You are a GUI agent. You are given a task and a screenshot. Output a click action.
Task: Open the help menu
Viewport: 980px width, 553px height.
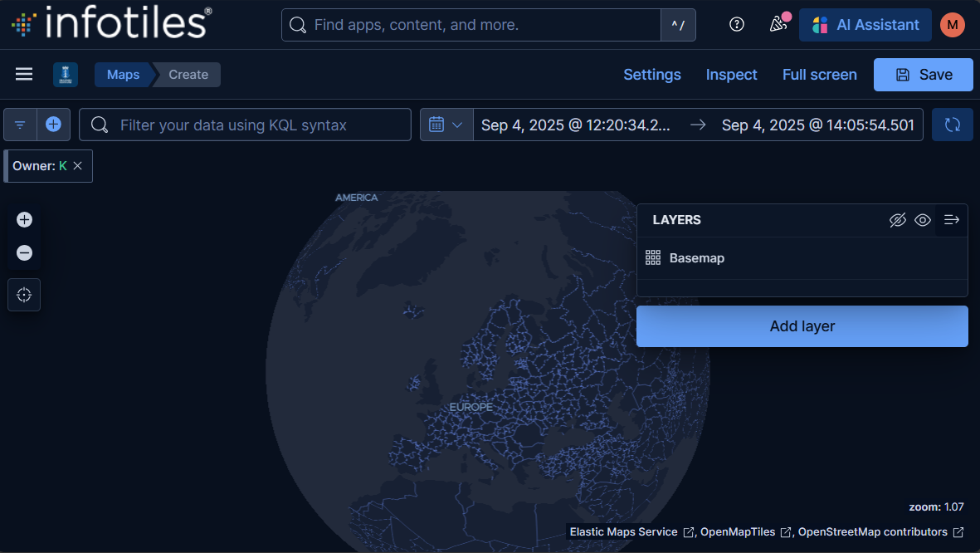[x=736, y=24]
